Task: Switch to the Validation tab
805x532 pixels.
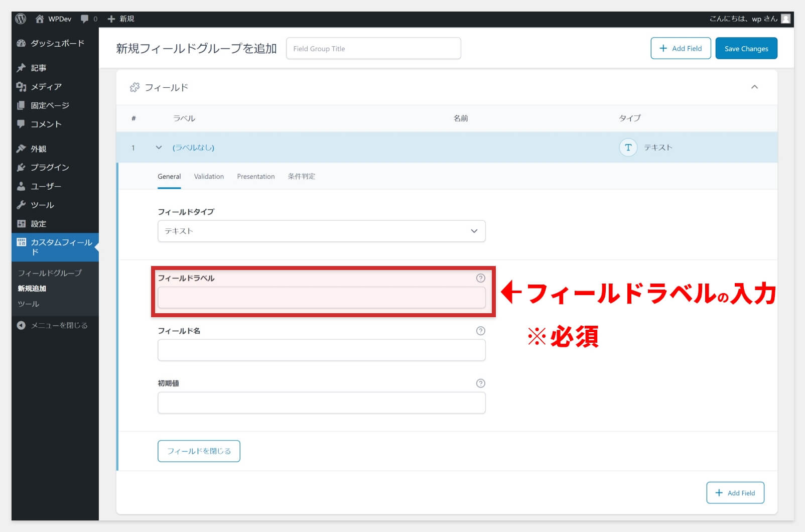Action: click(209, 177)
